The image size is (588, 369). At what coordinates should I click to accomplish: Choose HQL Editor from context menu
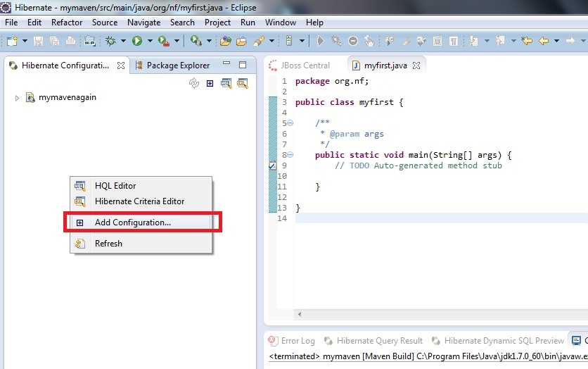point(141,186)
